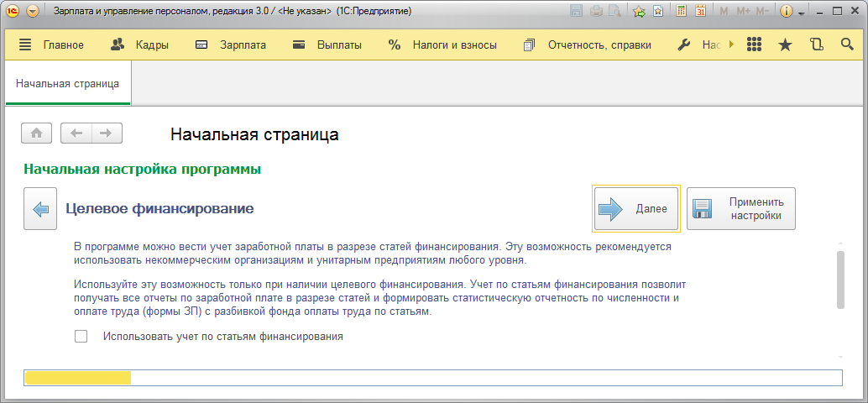The image size is (868, 403).
Task: Click the Save diskette icon in title bar
Action: 576,11
